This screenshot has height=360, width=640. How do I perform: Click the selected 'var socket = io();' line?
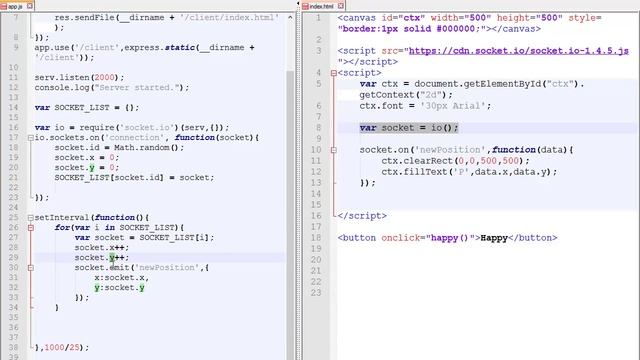coord(409,128)
